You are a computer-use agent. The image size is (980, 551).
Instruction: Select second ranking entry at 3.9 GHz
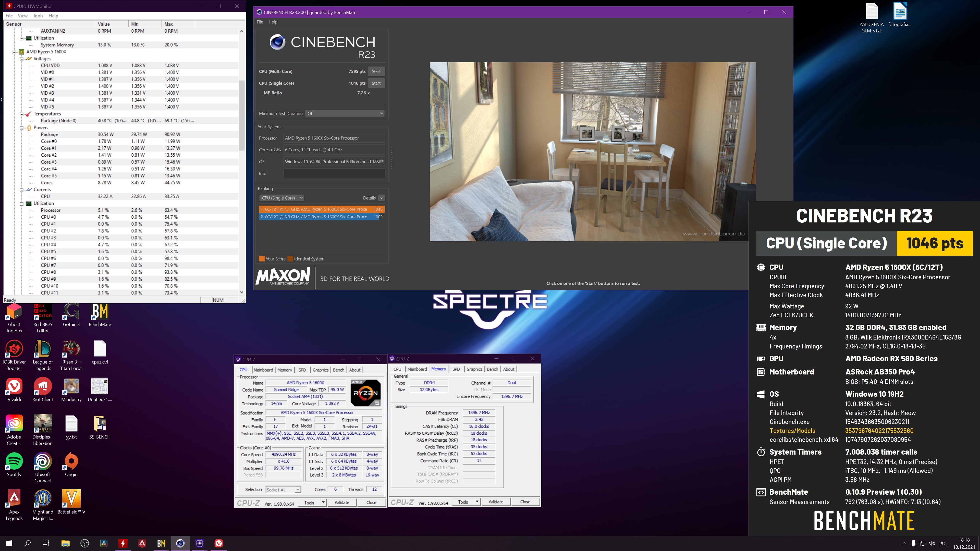(x=322, y=217)
